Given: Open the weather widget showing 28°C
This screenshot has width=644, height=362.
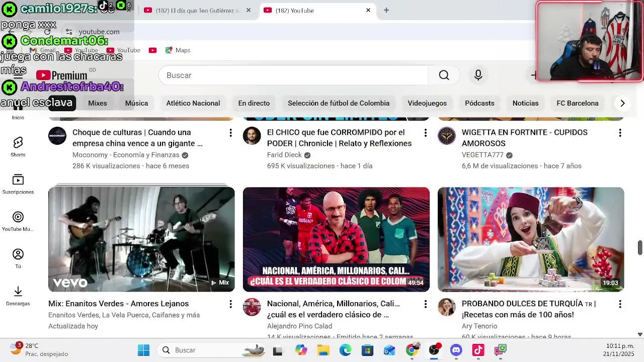Looking at the screenshot, I should pos(40,350).
